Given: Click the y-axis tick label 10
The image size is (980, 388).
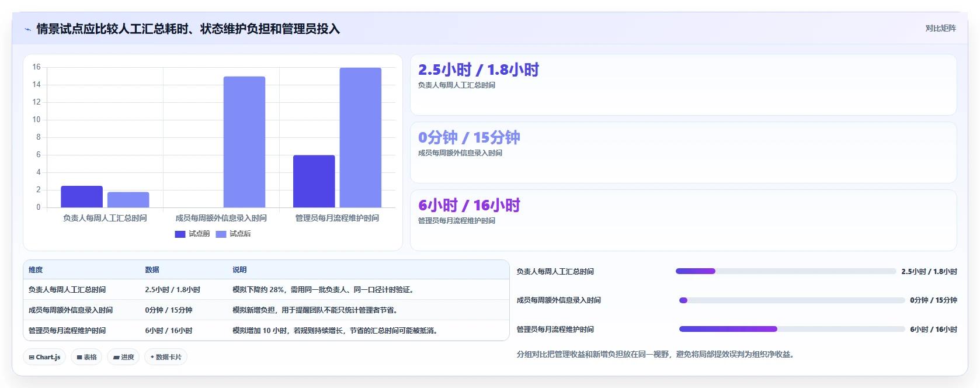Looking at the screenshot, I should pos(36,120).
